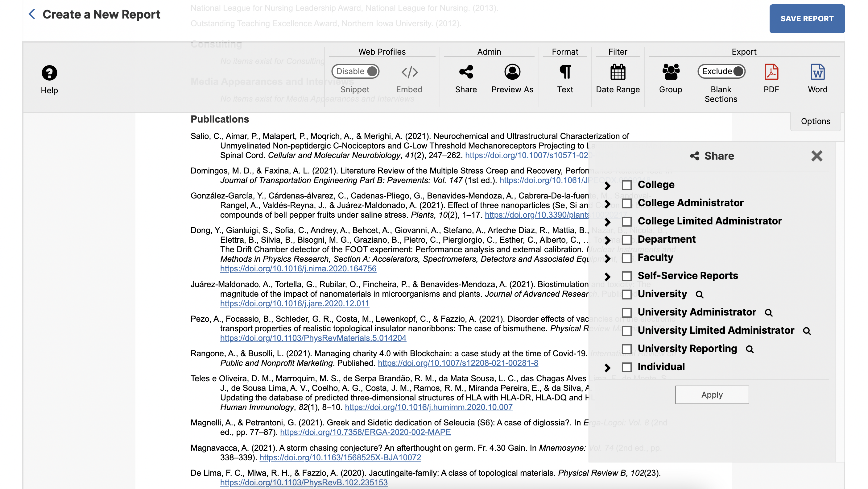Viewport: 868px width, 489px height.
Task: Click the Text format paragraph icon
Action: coord(565,72)
